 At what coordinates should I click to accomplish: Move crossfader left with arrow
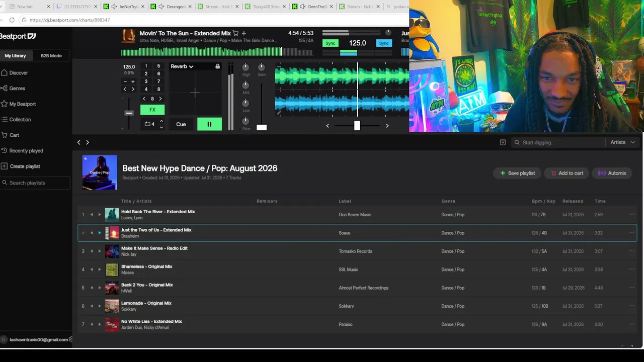pyautogui.click(x=328, y=126)
